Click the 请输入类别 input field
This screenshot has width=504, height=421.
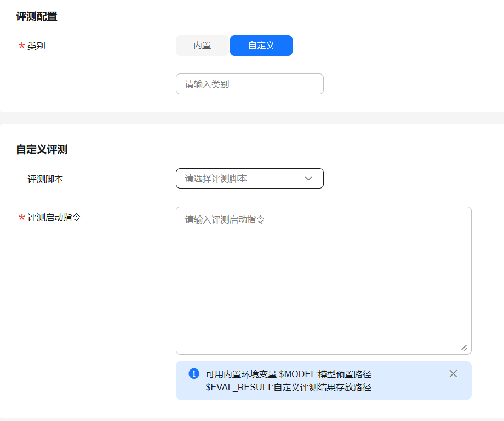click(249, 84)
